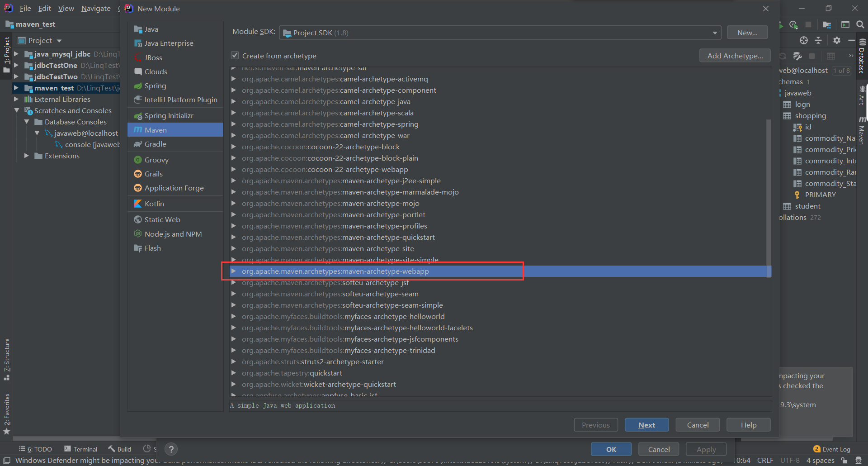
Task: Choose Java Enterprise module type
Action: 175,43
